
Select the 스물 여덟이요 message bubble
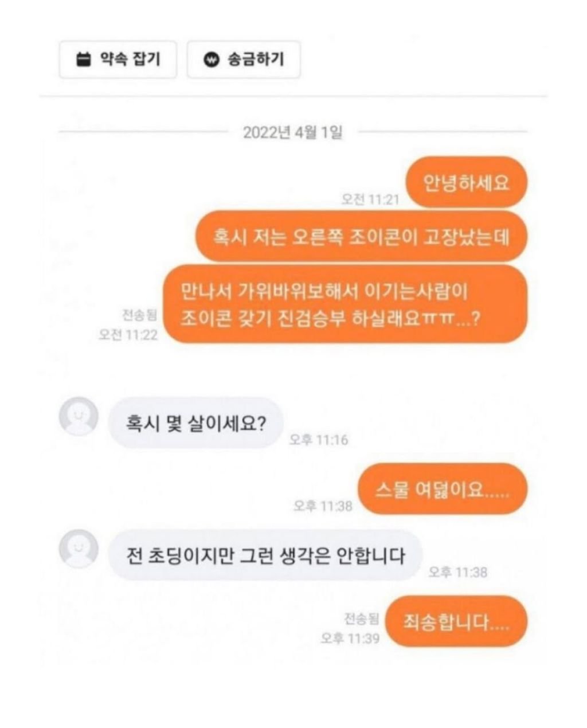pyautogui.click(x=442, y=489)
